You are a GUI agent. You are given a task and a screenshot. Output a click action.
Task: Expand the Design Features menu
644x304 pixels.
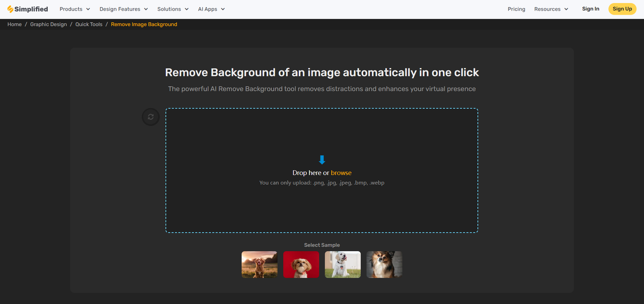124,9
